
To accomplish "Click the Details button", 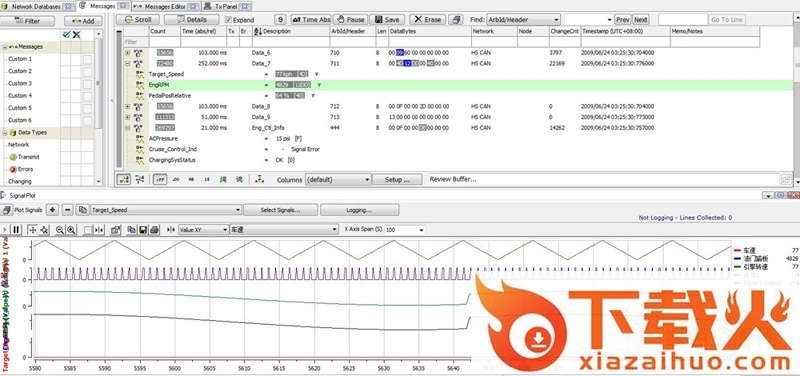I will tap(192, 19).
